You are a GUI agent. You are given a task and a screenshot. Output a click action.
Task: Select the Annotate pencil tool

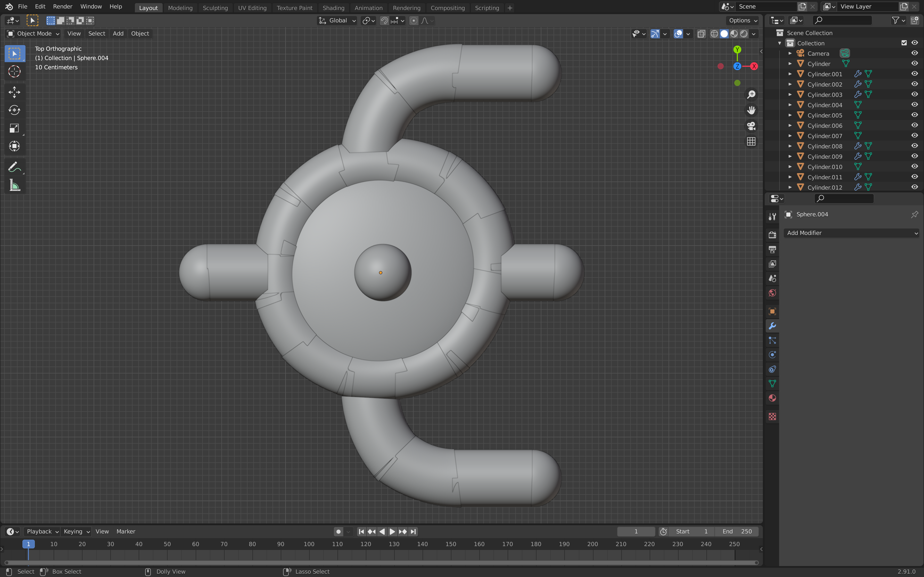(x=14, y=167)
